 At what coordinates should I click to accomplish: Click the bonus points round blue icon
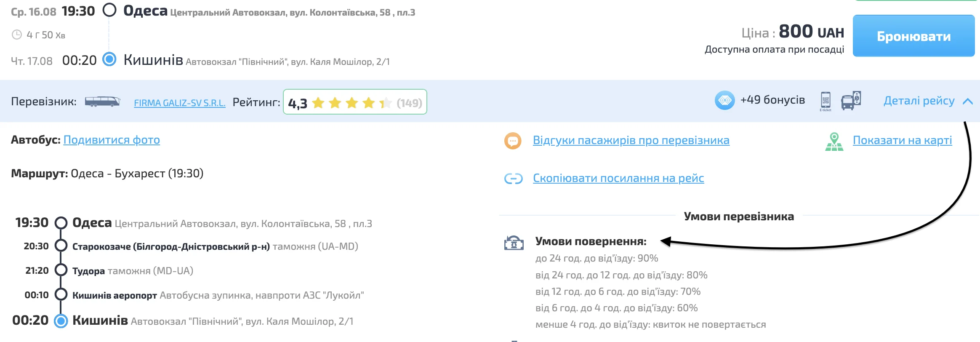click(724, 101)
